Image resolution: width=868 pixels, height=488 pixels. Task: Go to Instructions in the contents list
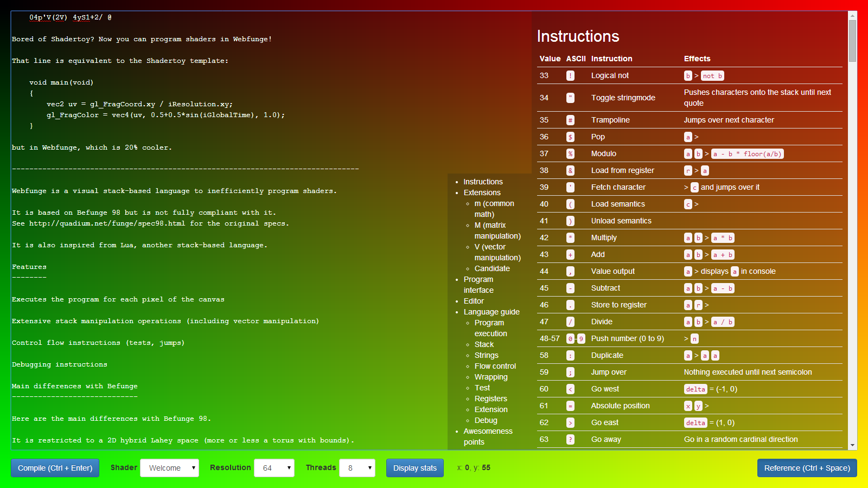point(483,182)
